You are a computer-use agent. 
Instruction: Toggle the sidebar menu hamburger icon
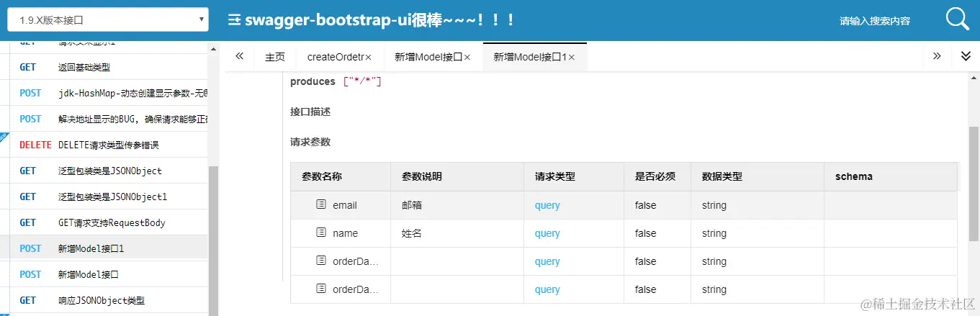click(x=234, y=21)
